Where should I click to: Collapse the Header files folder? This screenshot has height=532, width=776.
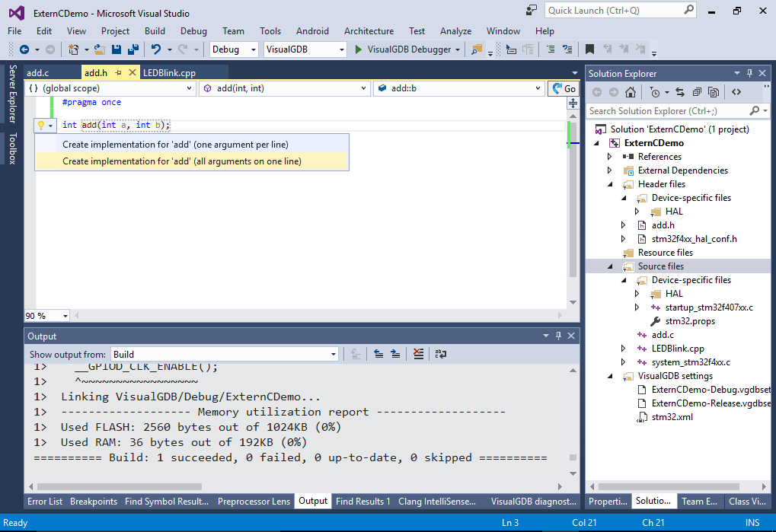610,184
